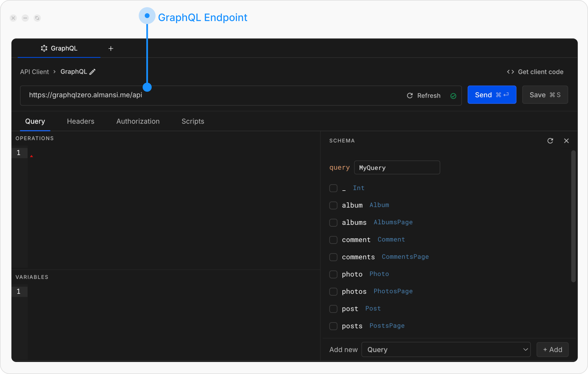Close the Schema panel

click(566, 141)
